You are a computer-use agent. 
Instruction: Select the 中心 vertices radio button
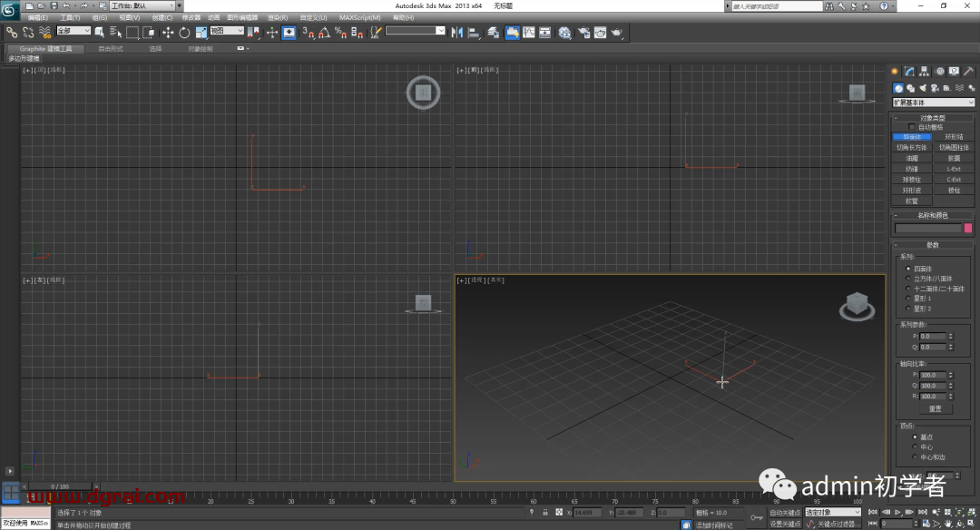(915, 447)
